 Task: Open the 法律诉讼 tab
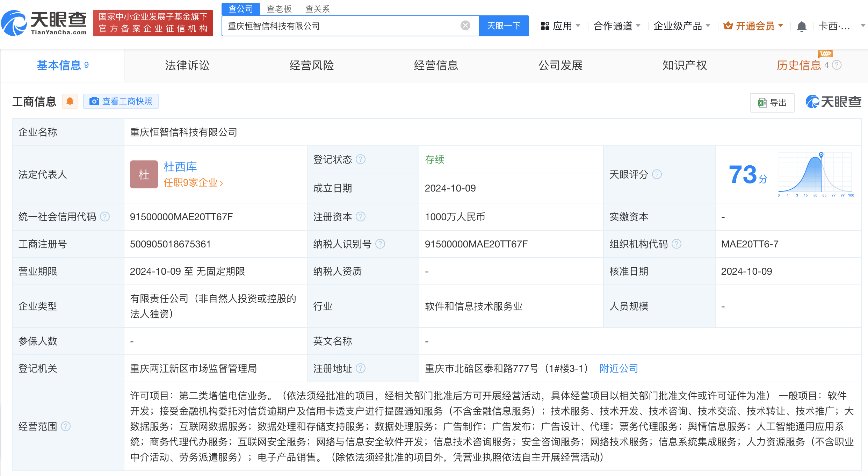pyautogui.click(x=187, y=65)
